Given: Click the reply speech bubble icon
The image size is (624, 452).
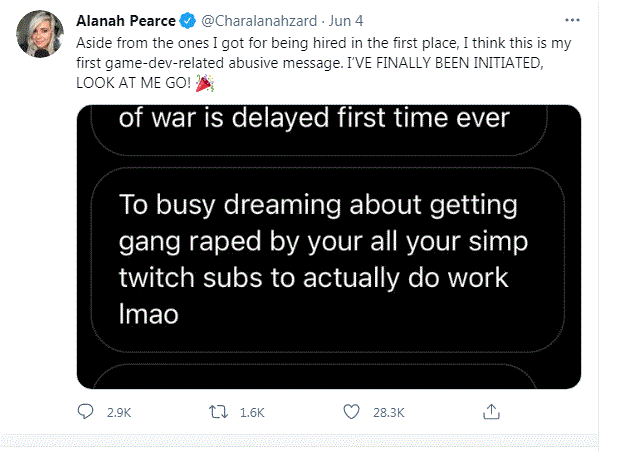Looking at the screenshot, I should tap(85, 411).
